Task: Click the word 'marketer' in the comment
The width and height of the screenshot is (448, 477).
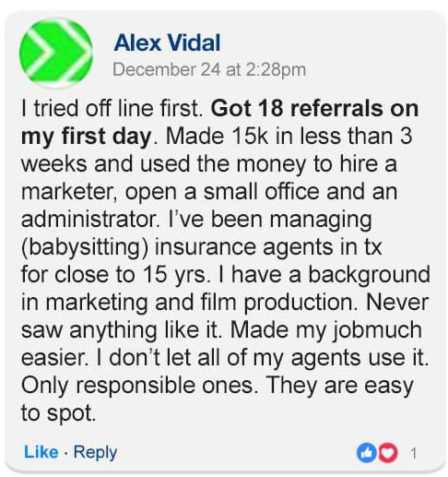Action: click(x=68, y=191)
